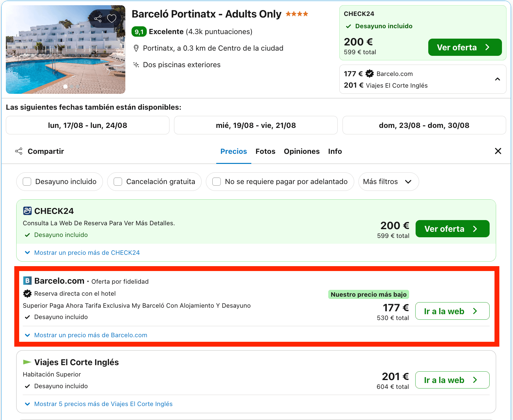513x420 pixels.
Task: Click the Barcelo.com B logo icon
Action: coord(27,281)
